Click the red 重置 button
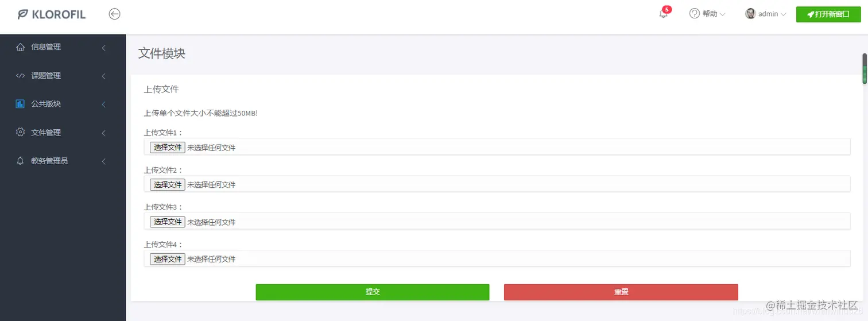Viewport: 868px width, 321px height. 621,292
